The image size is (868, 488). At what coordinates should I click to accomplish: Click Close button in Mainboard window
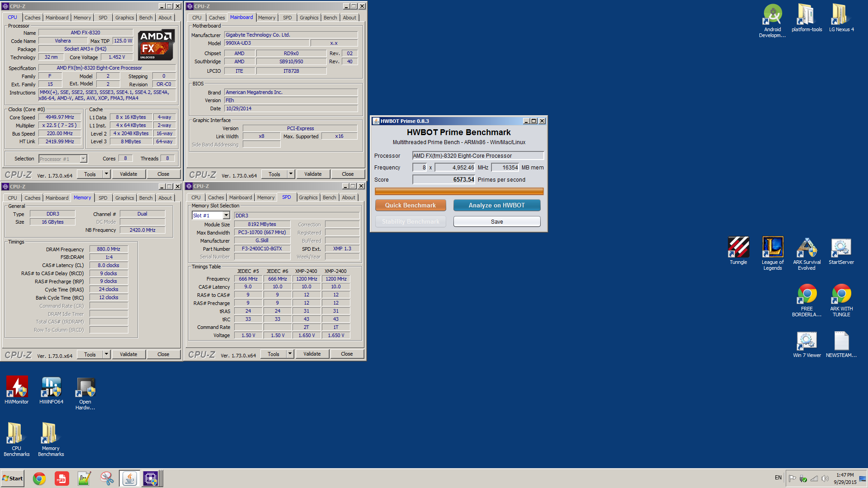coord(348,174)
